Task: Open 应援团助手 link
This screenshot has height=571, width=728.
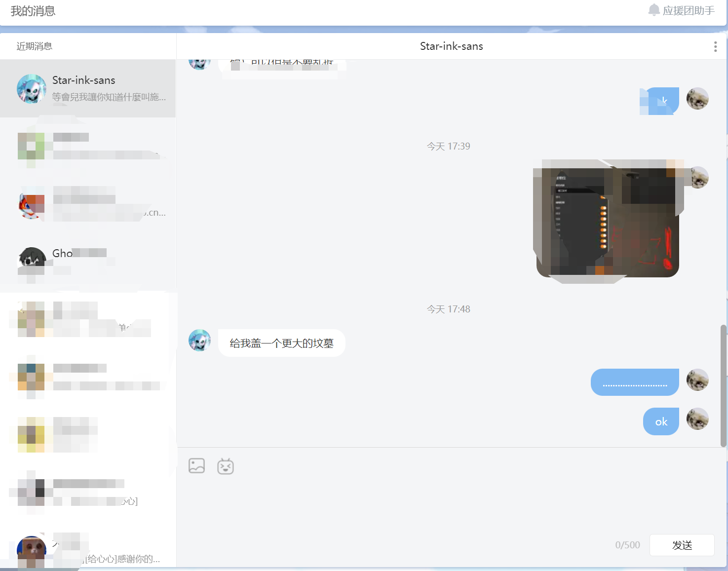Action: [689, 10]
